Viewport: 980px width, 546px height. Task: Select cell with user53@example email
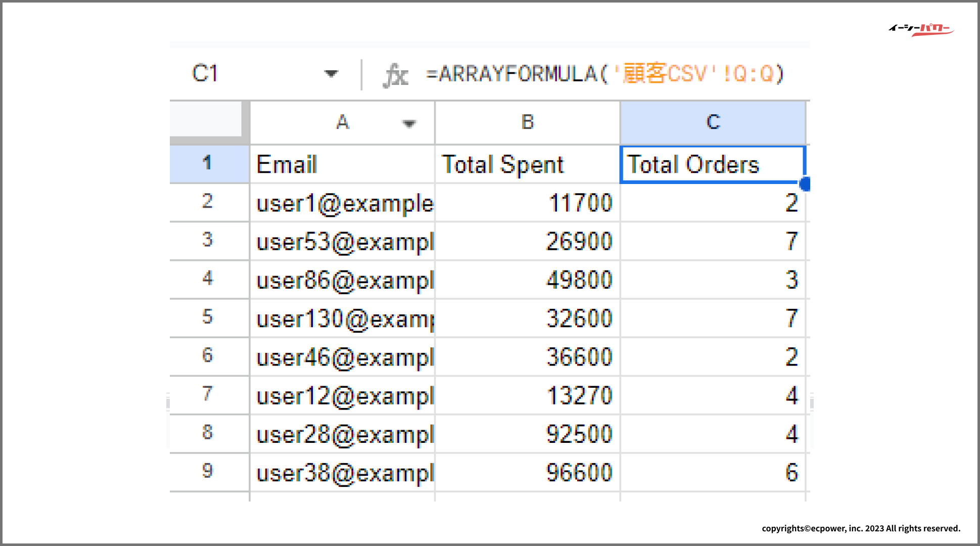point(342,241)
